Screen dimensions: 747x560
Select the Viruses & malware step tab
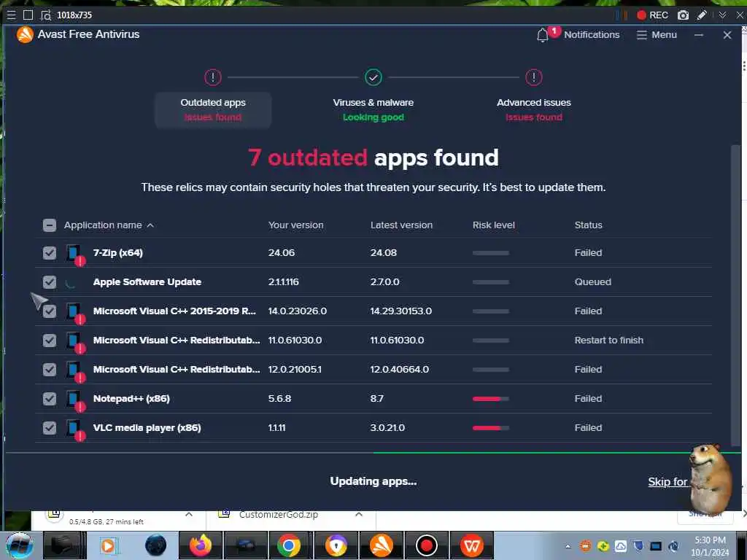[x=373, y=110]
